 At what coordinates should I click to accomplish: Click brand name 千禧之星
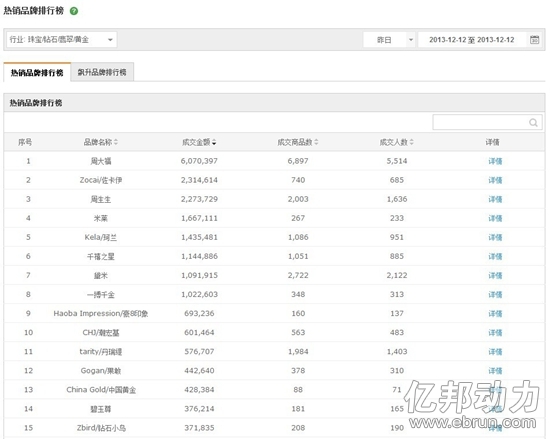pos(101,256)
